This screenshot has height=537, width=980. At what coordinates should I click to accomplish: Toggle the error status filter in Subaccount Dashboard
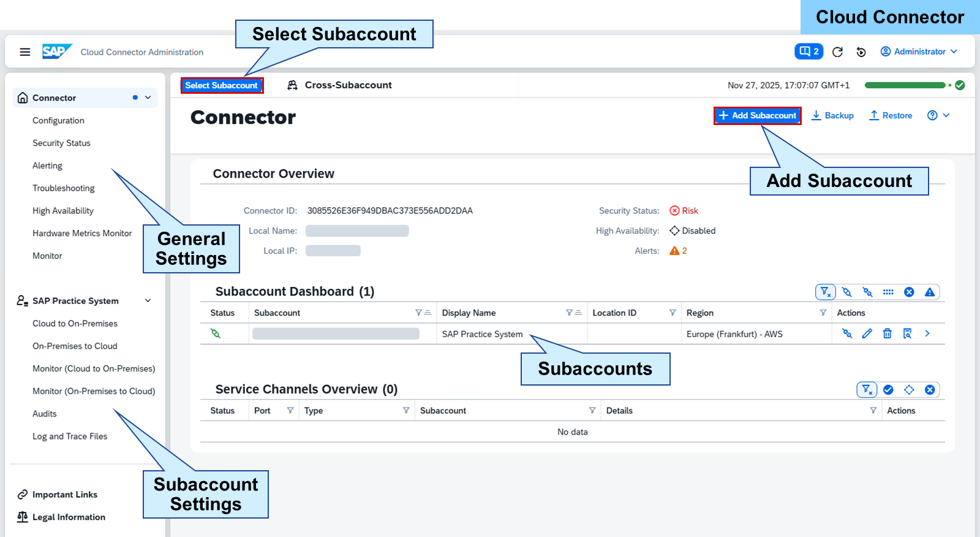coord(909,292)
